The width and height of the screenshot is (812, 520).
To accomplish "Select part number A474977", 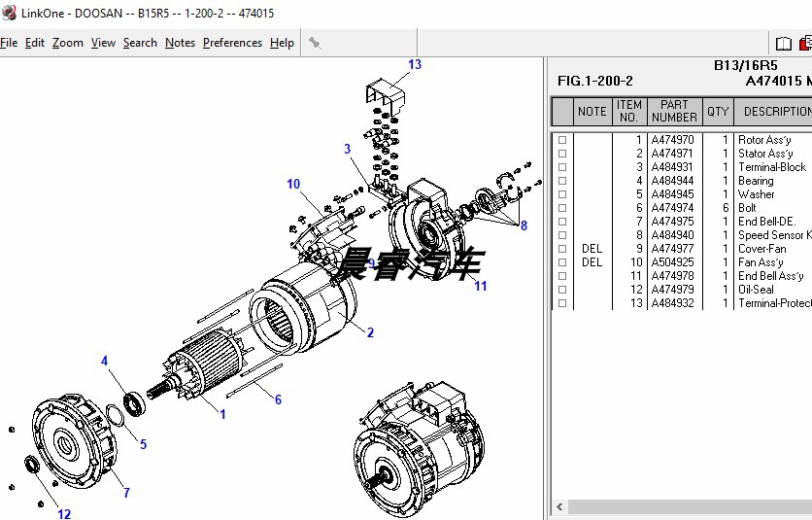I will [x=672, y=249].
